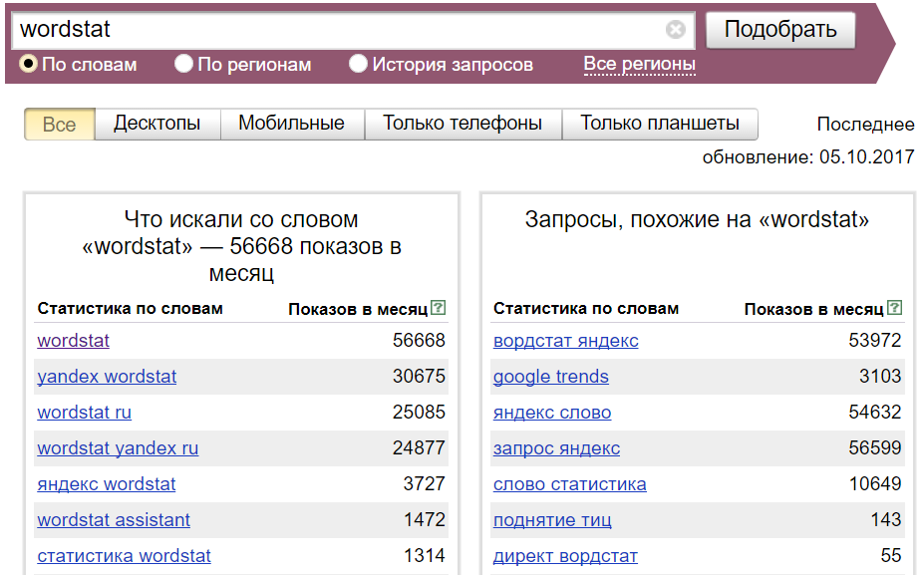Click the 10649 impressions value

pyautogui.click(x=875, y=484)
